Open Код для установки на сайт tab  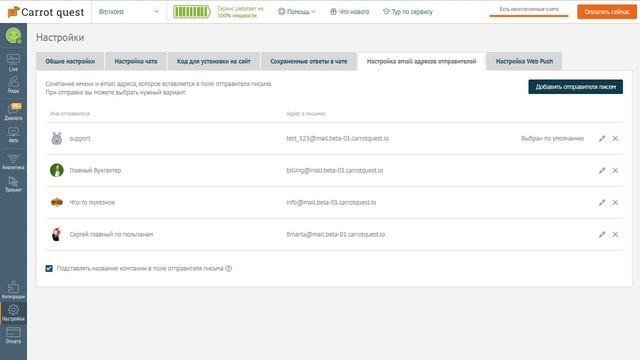pyautogui.click(x=213, y=61)
